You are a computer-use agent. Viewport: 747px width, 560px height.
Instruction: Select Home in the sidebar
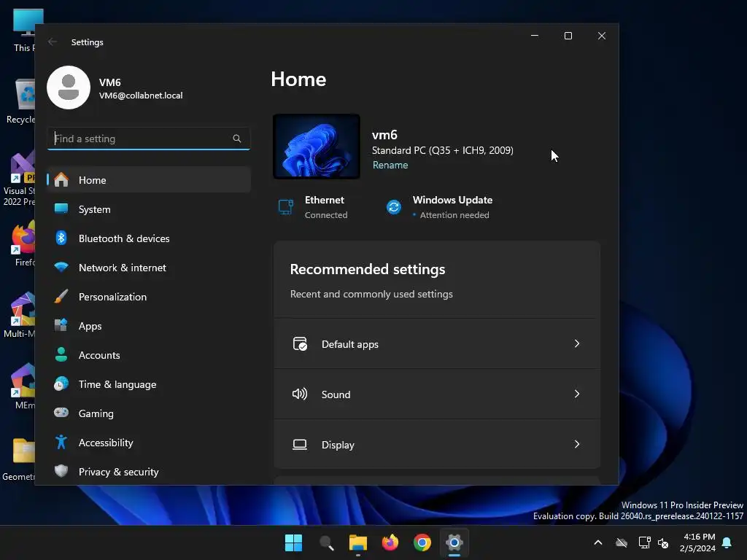point(149,180)
